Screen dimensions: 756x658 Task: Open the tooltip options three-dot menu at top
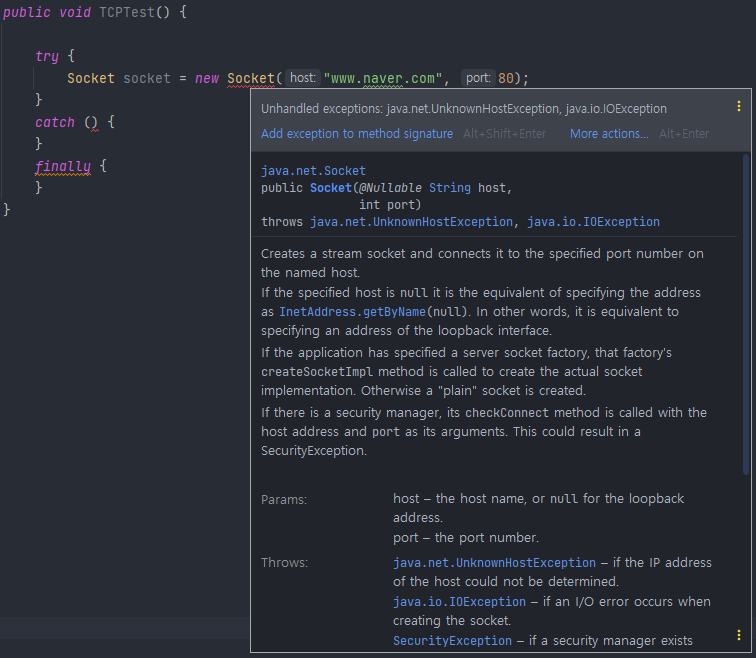point(739,107)
